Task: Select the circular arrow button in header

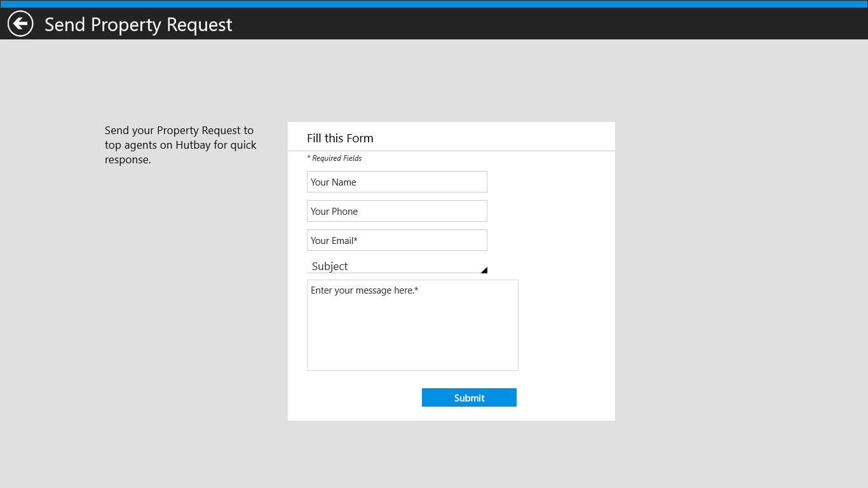Action: click(20, 24)
